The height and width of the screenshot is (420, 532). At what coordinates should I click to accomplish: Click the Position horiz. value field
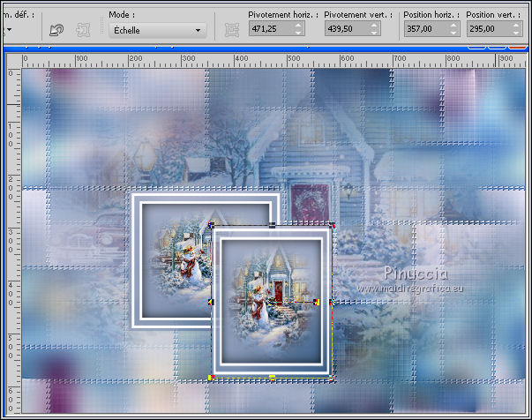point(427,28)
